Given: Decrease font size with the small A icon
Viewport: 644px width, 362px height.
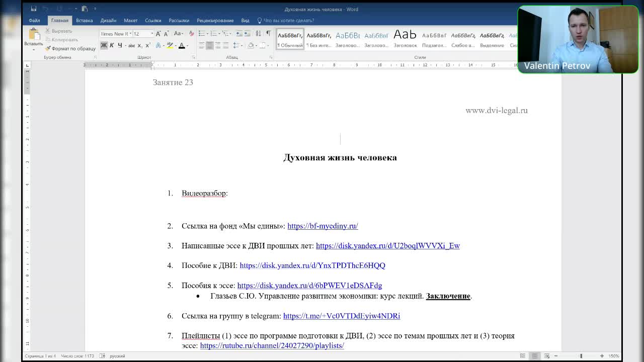Looking at the screenshot, I should [x=167, y=34].
